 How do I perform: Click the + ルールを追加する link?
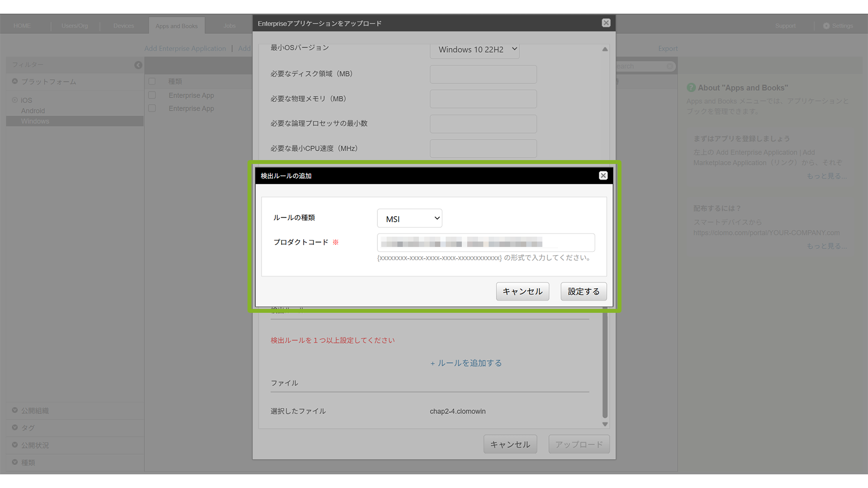466,363
